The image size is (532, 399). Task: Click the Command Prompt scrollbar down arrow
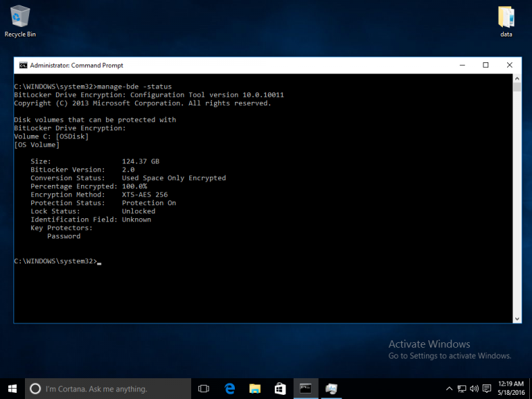click(517, 319)
